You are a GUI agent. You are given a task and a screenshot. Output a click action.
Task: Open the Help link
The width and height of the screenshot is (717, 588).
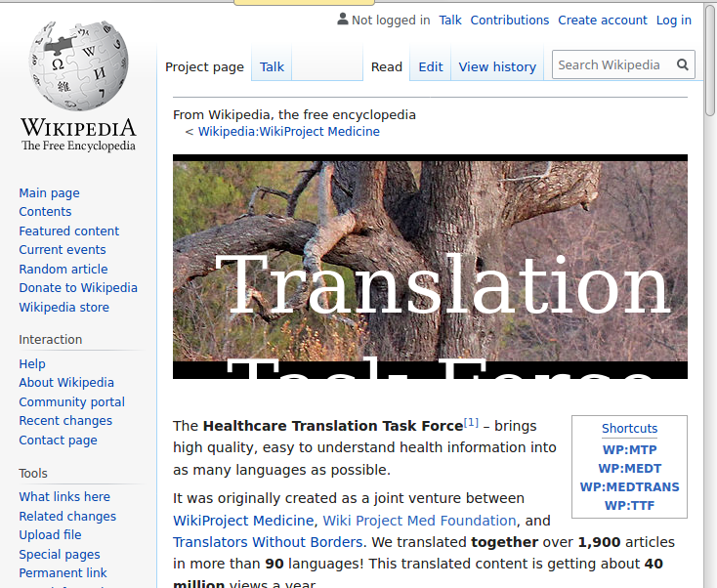pos(32,364)
